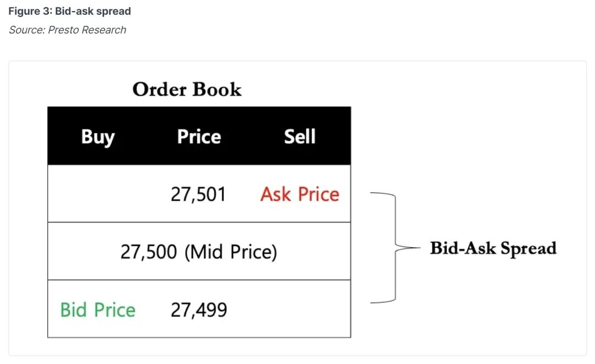595x364 pixels.
Task: Click the 'Bid-Ask Spread' label
Action: pyautogui.click(x=493, y=249)
